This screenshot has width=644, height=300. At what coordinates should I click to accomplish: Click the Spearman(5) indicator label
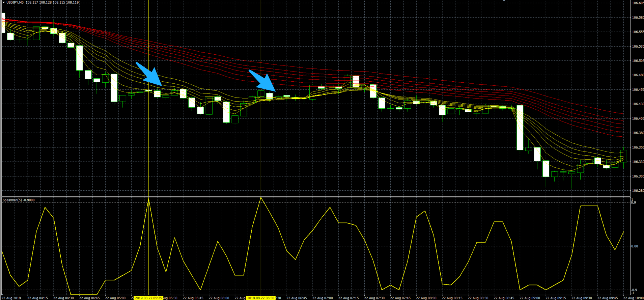point(19,200)
